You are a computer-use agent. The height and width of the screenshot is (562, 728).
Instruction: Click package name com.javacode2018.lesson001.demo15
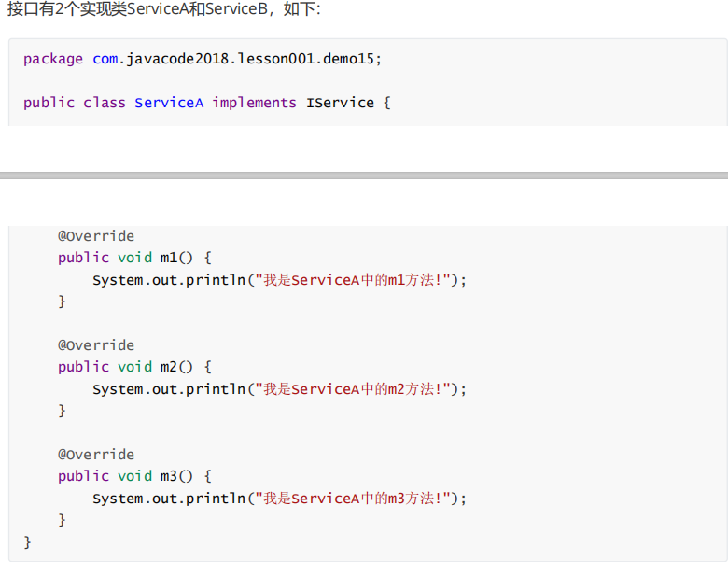point(235,59)
